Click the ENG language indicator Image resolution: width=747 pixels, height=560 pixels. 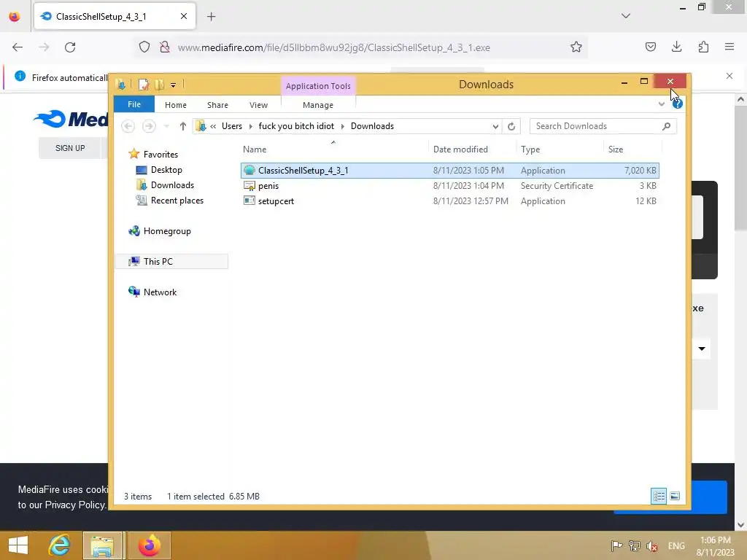676,546
